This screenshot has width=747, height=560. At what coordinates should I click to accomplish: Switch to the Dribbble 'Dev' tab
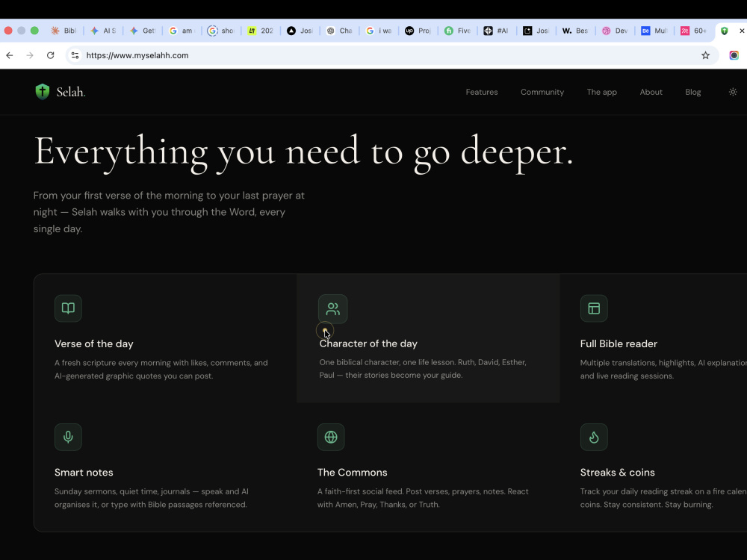coord(615,31)
